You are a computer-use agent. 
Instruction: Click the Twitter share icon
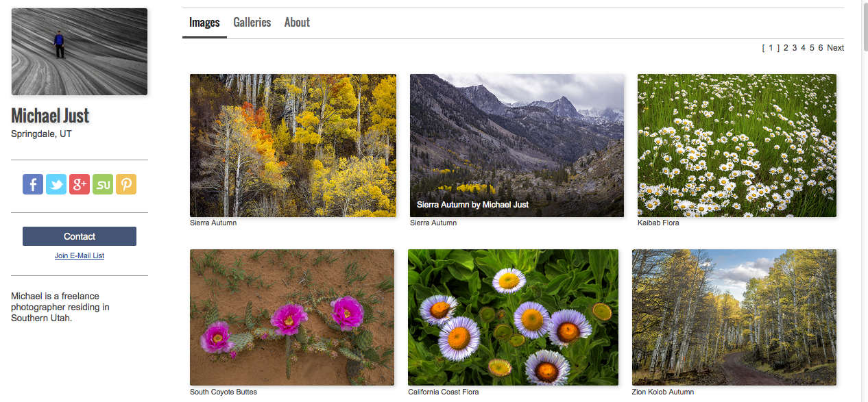[x=56, y=184]
